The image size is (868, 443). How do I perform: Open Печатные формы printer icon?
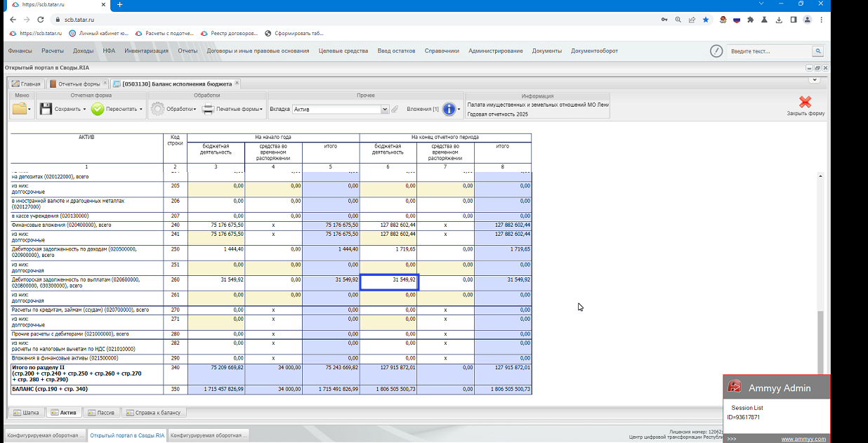coord(208,109)
